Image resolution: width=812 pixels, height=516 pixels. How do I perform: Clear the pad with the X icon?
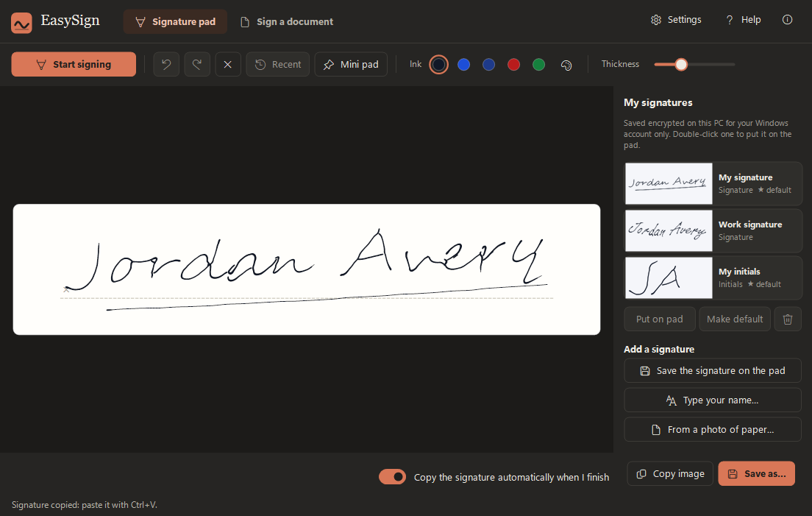[x=228, y=64]
